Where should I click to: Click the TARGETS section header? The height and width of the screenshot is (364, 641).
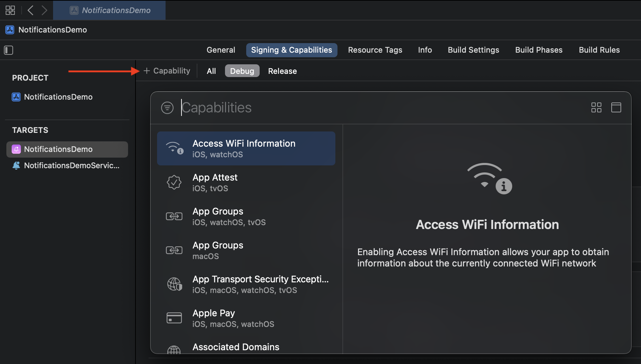(x=30, y=130)
